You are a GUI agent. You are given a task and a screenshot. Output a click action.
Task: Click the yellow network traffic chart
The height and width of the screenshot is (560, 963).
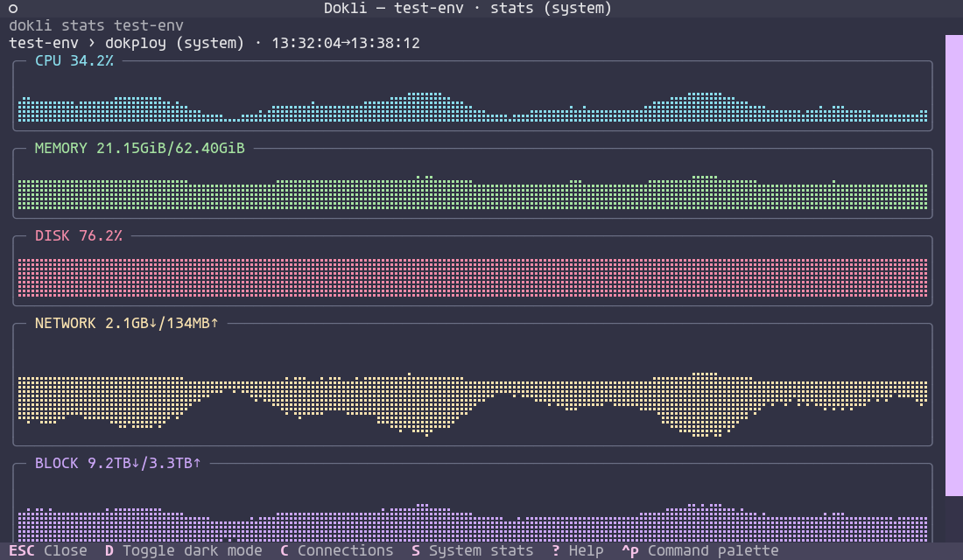(x=472, y=404)
